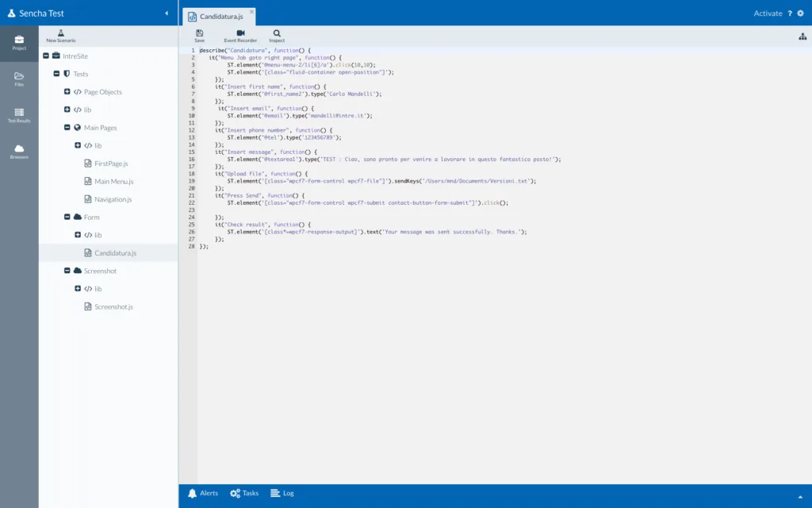Save the Candidatura.js file
This screenshot has width=812, height=508.
click(199, 37)
